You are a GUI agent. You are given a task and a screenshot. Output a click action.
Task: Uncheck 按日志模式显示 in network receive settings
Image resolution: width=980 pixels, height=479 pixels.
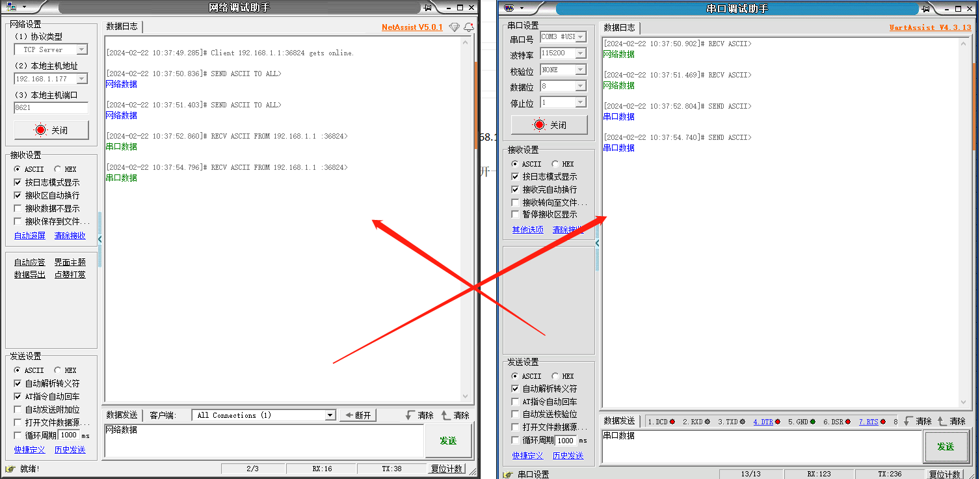tap(18, 182)
